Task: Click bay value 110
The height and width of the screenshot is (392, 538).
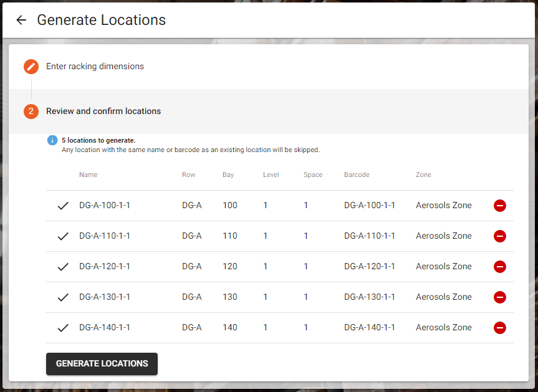Action: 230,236
